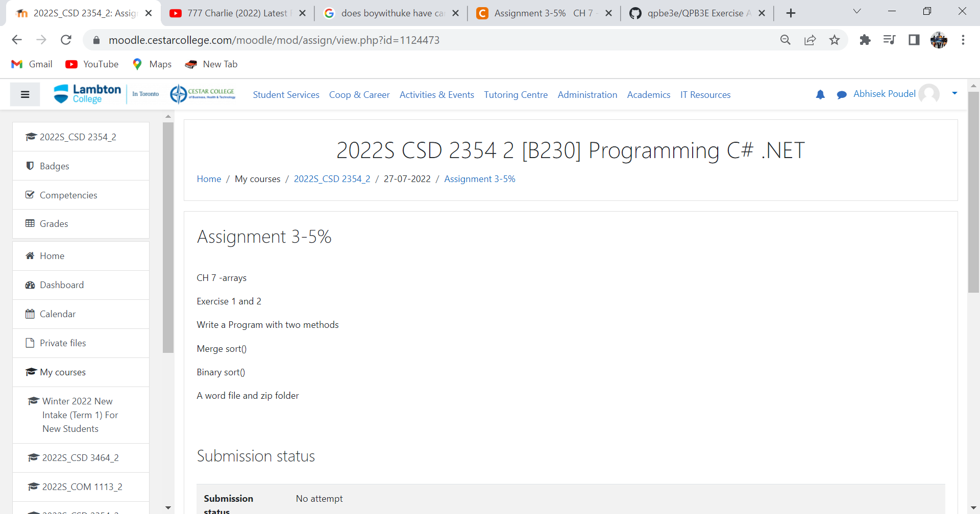Open the messages speech bubble icon

pos(841,95)
